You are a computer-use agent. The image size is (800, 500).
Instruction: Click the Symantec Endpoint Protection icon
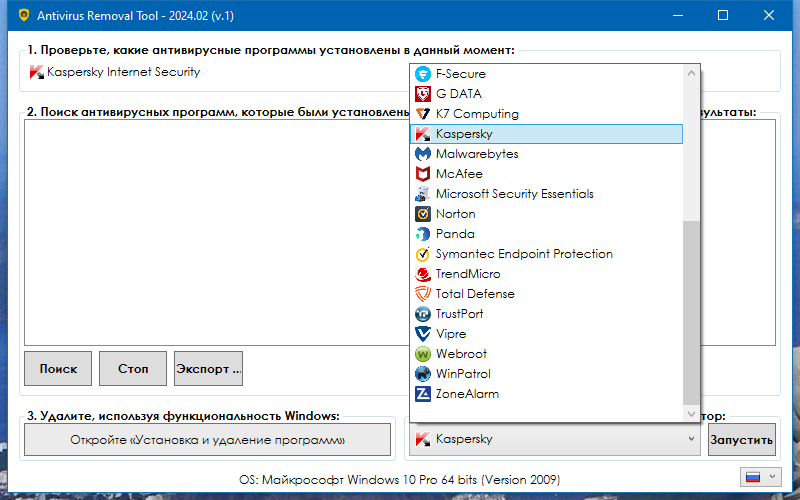point(423,254)
